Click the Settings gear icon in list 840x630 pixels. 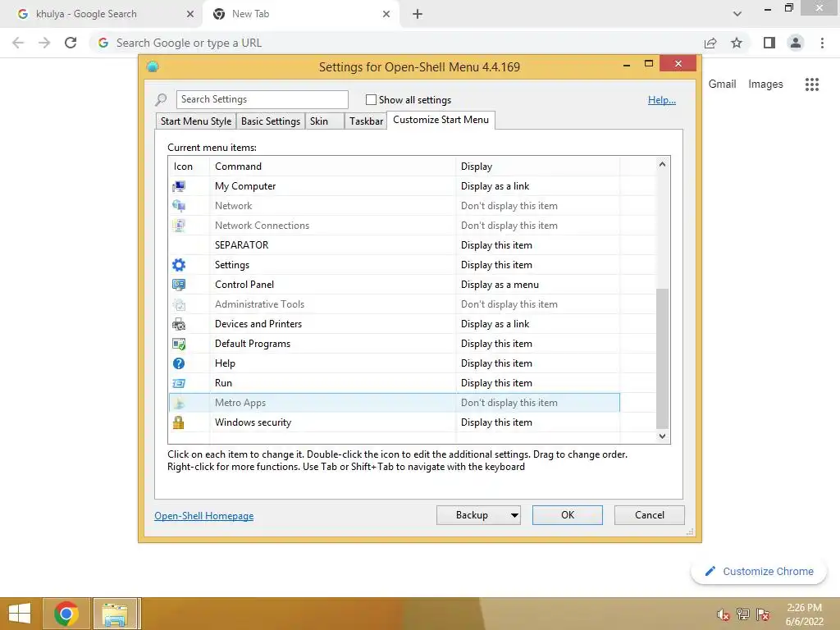(x=178, y=265)
